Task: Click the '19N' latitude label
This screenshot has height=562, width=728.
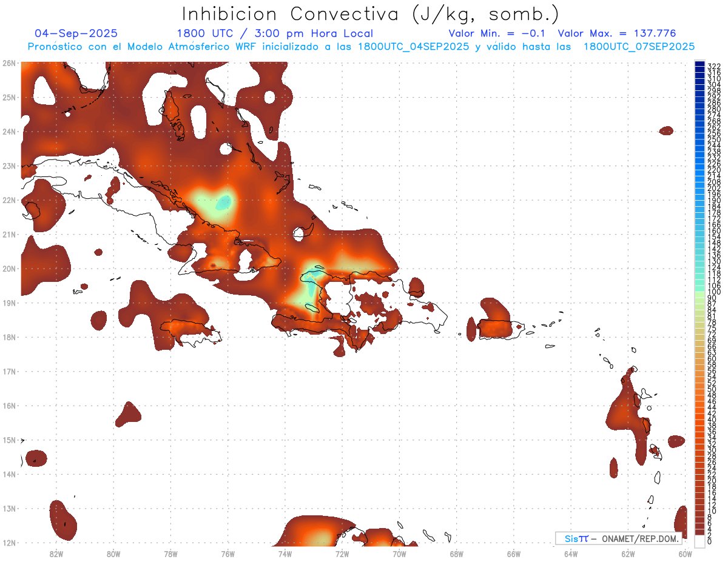Action: click(8, 303)
